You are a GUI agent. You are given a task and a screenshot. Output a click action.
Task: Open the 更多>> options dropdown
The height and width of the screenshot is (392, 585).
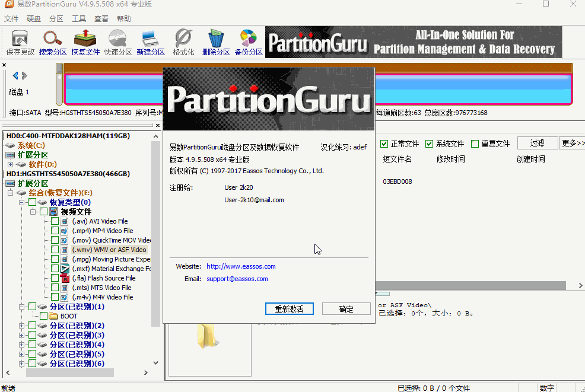pyautogui.click(x=571, y=142)
